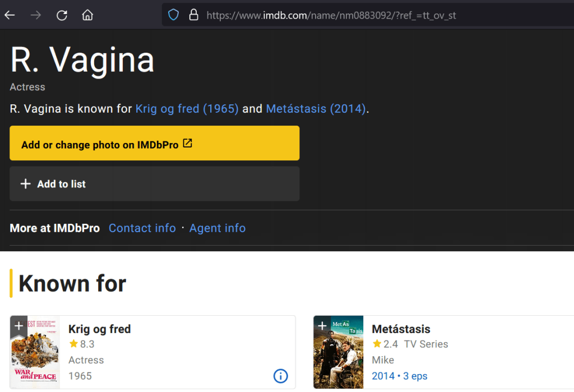Add Metástasis to watchlist via poster plus
This screenshot has height=392, width=574.
[x=322, y=325]
